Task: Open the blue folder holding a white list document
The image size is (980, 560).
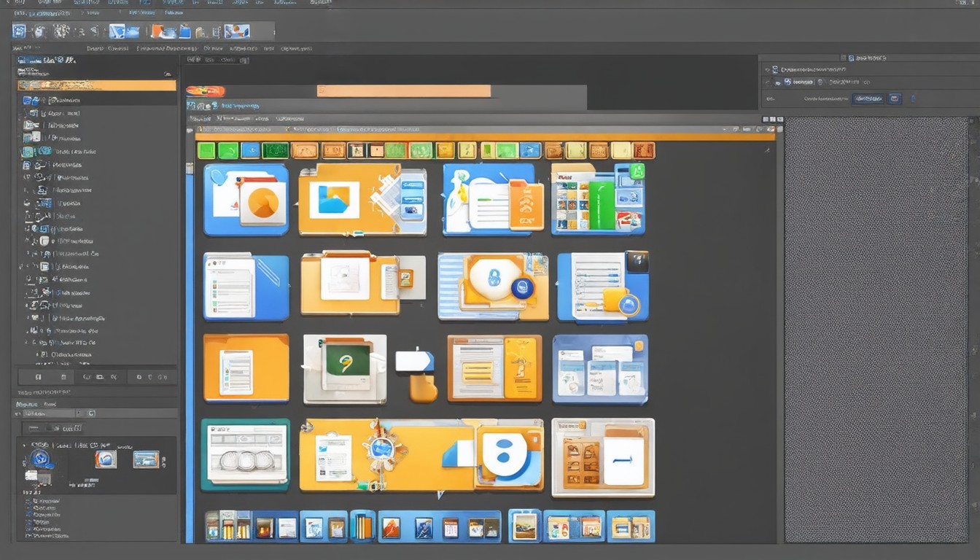Action: coord(246,287)
